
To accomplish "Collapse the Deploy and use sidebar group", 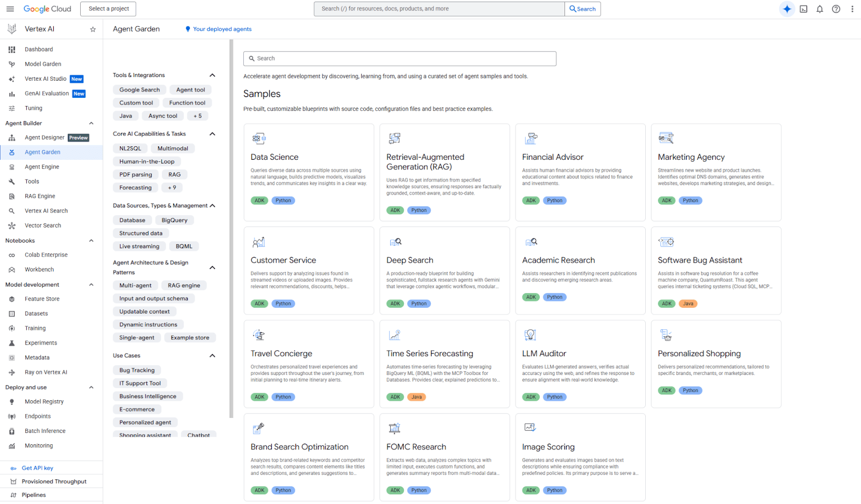I will pyautogui.click(x=91, y=387).
